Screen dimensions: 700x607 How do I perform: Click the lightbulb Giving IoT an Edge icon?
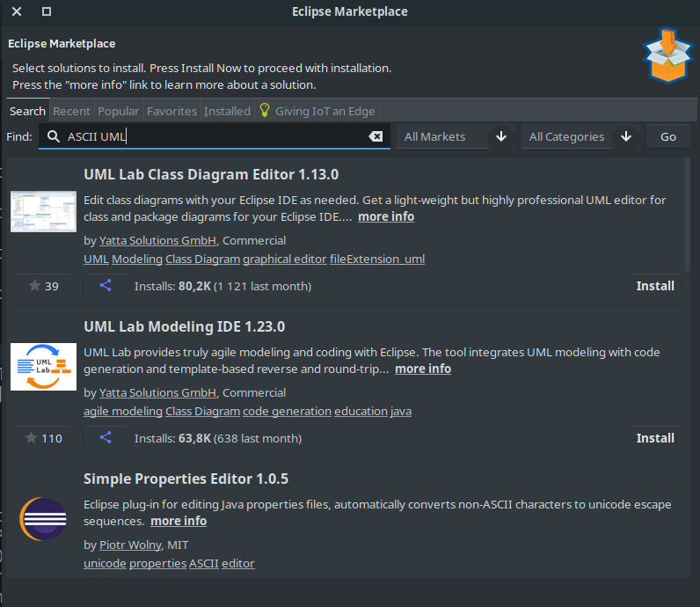tap(264, 111)
